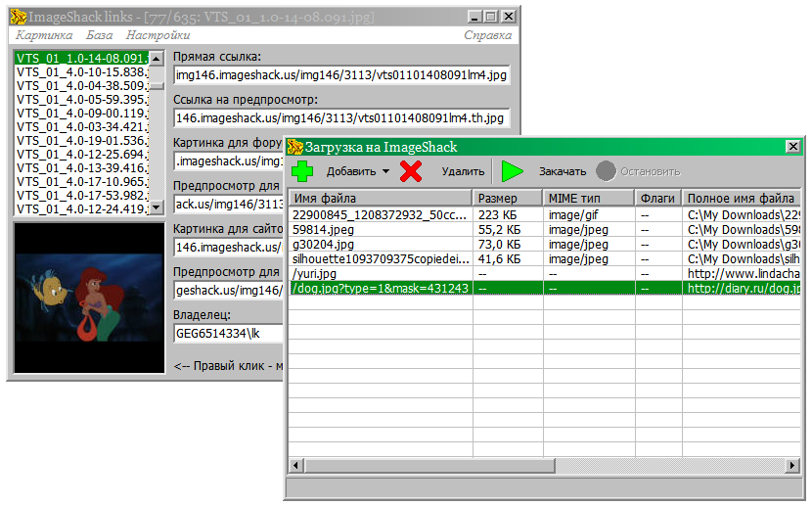Select the /dog.jpg?type=1&mask=431243 row
The width and height of the screenshot is (812, 506).
point(544,288)
